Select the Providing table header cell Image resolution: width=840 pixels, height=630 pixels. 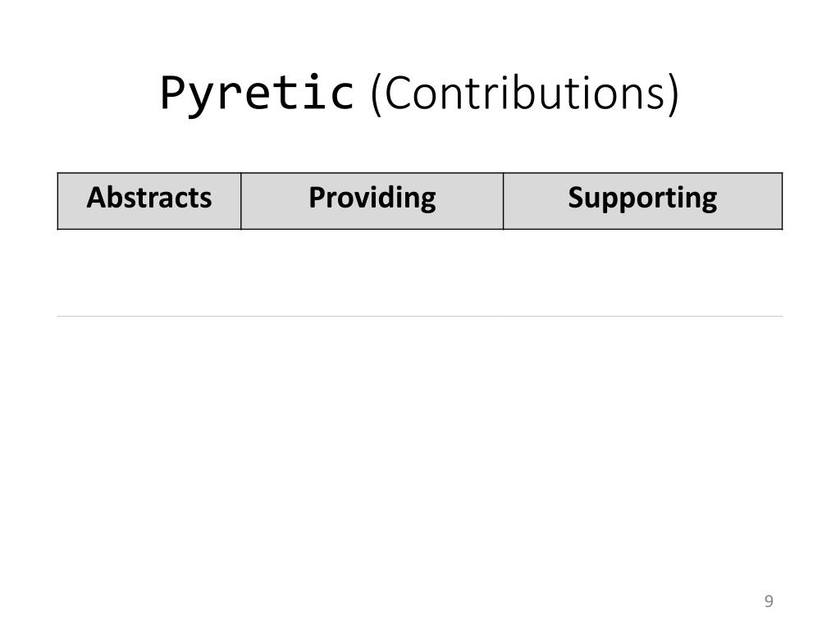(x=372, y=201)
